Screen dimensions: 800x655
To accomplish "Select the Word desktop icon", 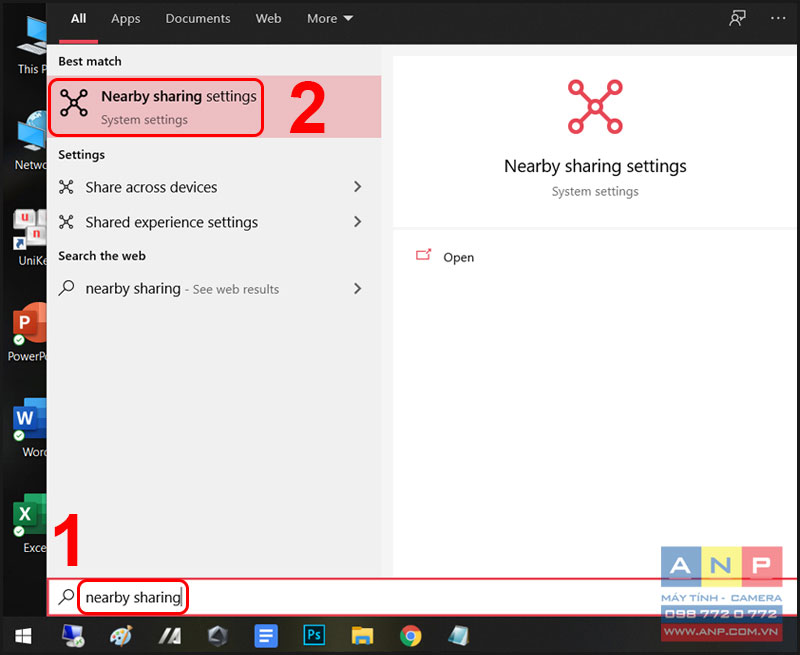I will (30, 427).
